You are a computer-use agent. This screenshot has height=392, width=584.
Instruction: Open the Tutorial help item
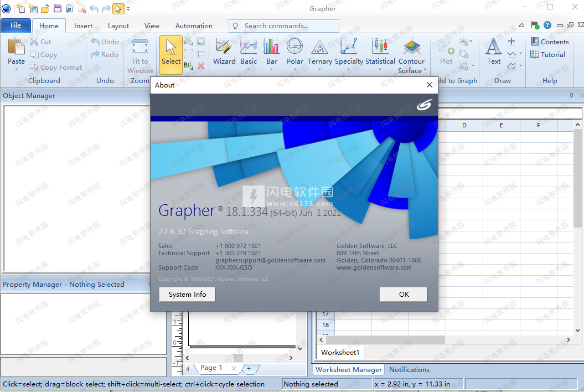[548, 54]
